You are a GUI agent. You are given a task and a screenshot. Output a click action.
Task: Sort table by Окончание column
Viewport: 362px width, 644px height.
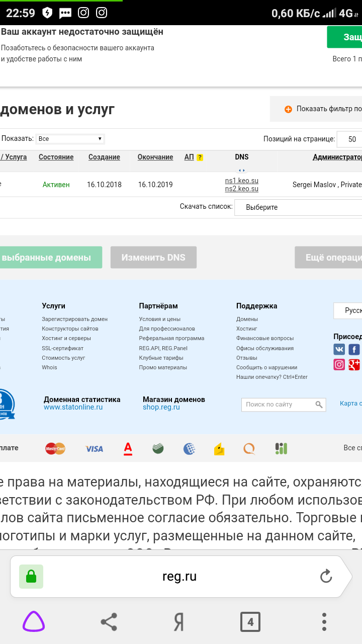click(155, 157)
